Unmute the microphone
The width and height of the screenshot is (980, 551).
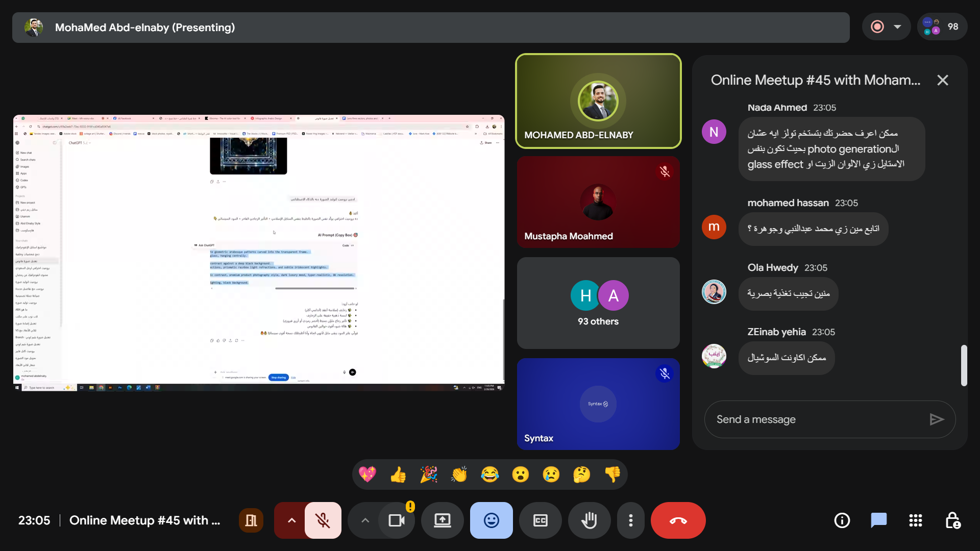tap(323, 520)
